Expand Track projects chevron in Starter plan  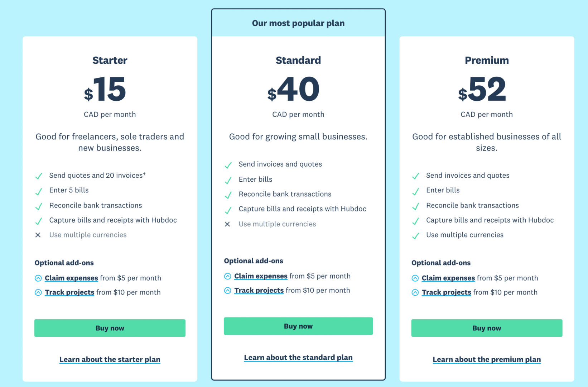point(38,292)
